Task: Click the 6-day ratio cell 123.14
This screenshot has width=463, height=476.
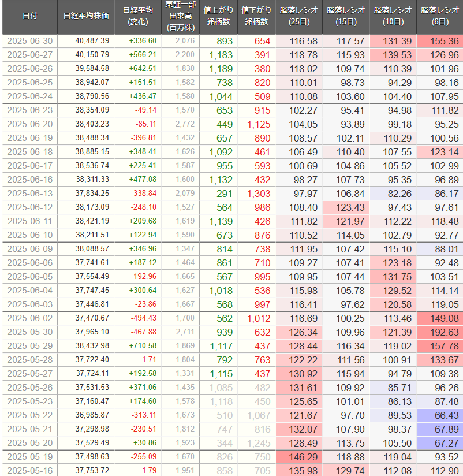Action: pyautogui.click(x=440, y=152)
